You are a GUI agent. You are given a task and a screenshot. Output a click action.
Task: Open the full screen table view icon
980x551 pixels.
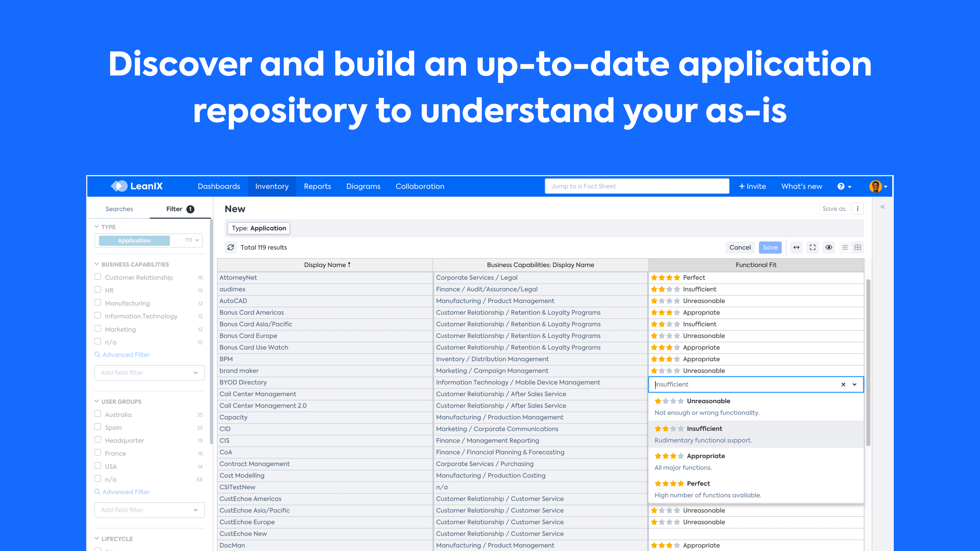[x=813, y=247]
